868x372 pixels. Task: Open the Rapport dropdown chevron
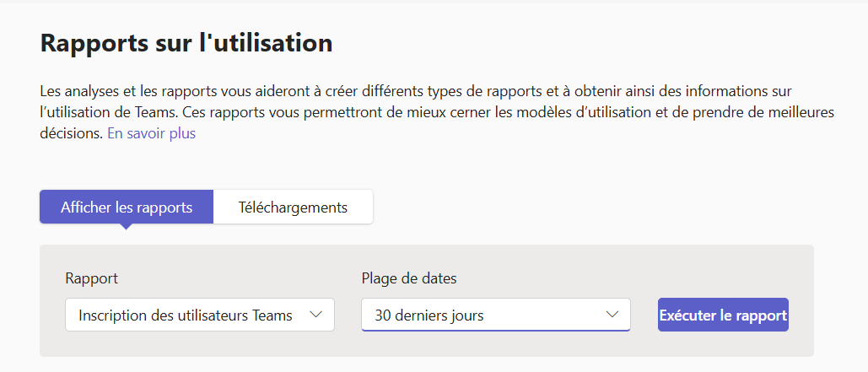pos(315,315)
